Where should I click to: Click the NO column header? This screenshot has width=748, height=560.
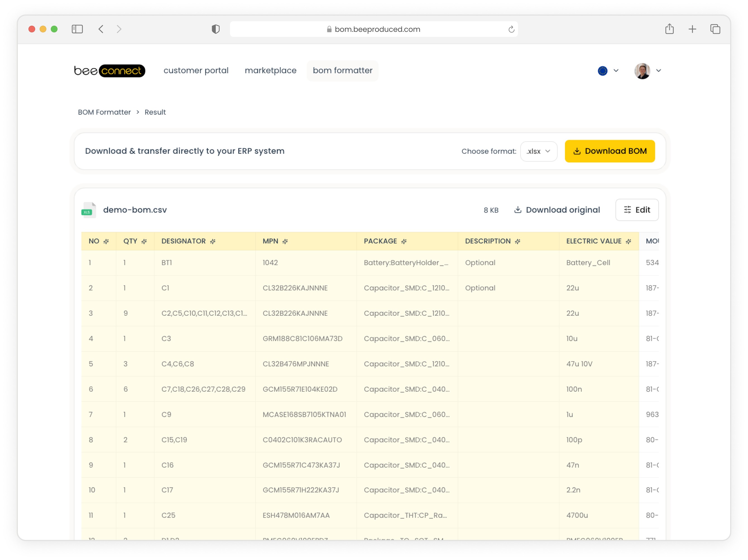pyautogui.click(x=99, y=241)
